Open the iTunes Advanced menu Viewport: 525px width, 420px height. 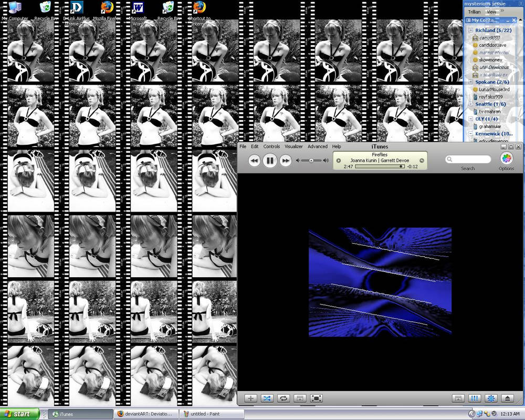(x=318, y=146)
